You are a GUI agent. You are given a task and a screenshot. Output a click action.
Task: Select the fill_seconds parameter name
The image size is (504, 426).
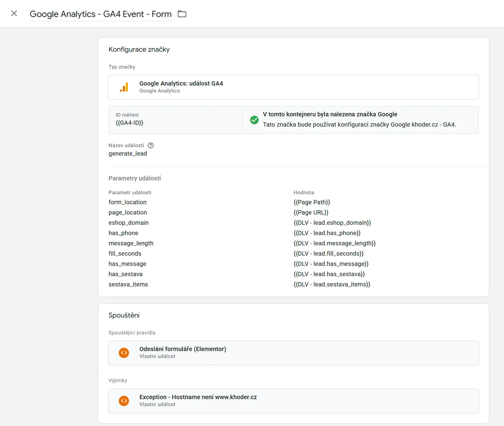coord(125,253)
